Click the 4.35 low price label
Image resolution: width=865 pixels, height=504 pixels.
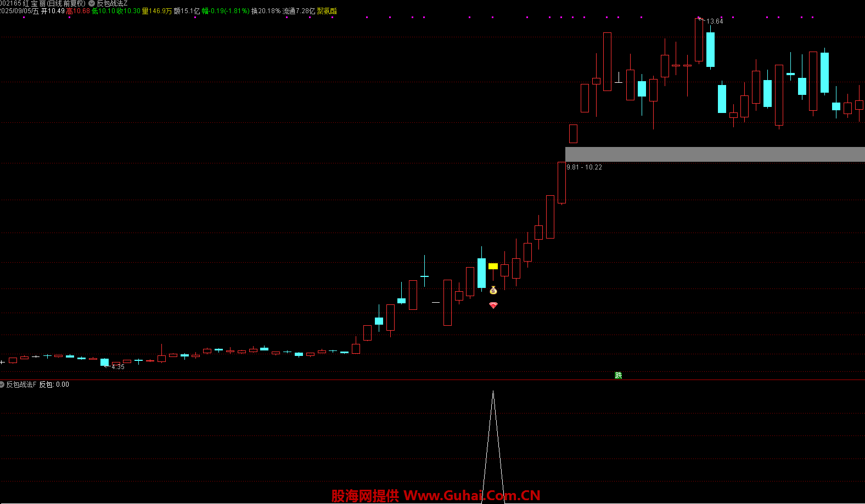(x=118, y=367)
